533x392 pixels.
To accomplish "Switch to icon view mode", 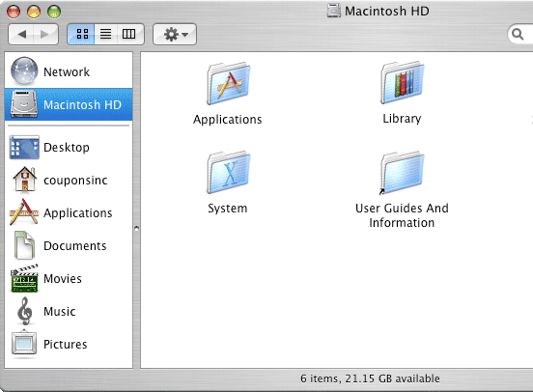I will coord(81,34).
